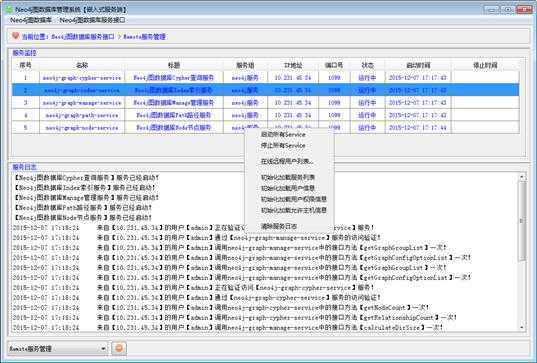Sort by the 端口号 column header
Viewport: 537px width, 363px height.
[334, 65]
